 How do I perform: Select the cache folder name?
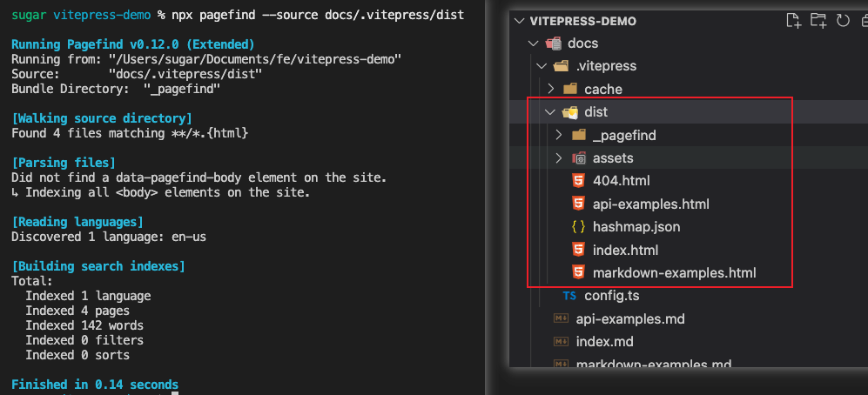tap(603, 90)
